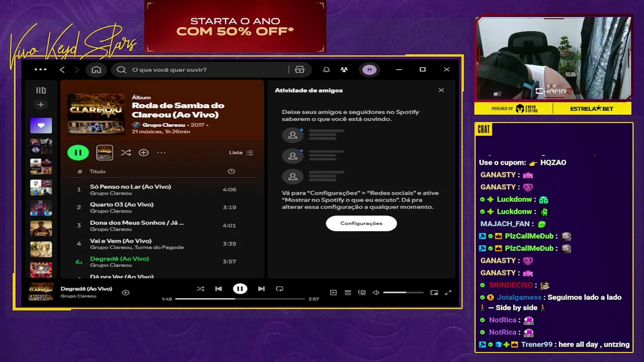644x362 pixels.
Task: Click the duration clock column header
Action: pyautogui.click(x=231, y=171)
